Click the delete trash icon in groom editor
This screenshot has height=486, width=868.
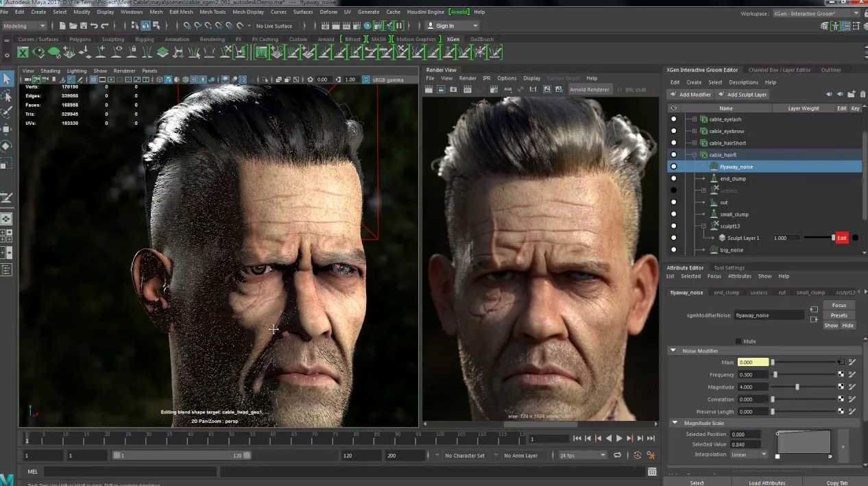pyautogui.click(x=861, y=95)
